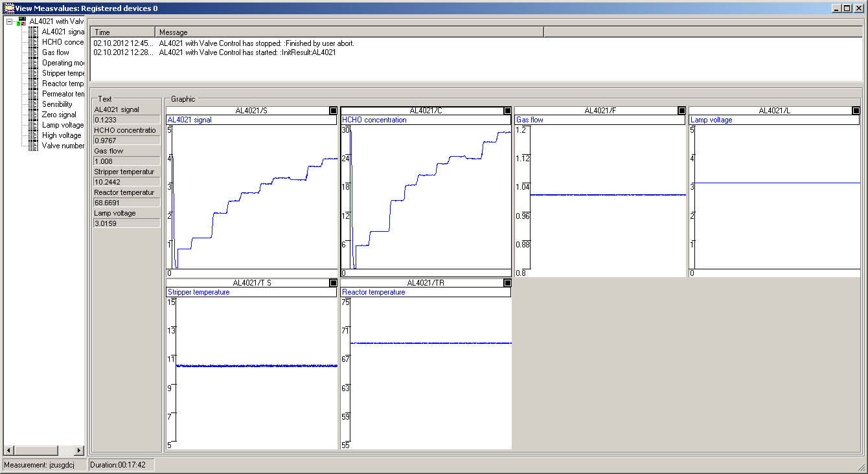
Task: Click the icon beside Zero signal tree item
Action: click(33, 115)
